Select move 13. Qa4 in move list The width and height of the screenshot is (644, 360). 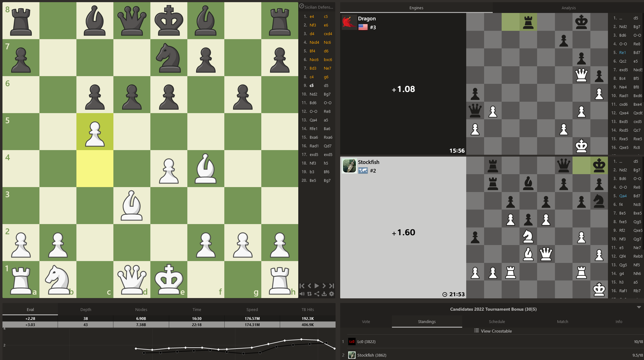pos(313,120)
